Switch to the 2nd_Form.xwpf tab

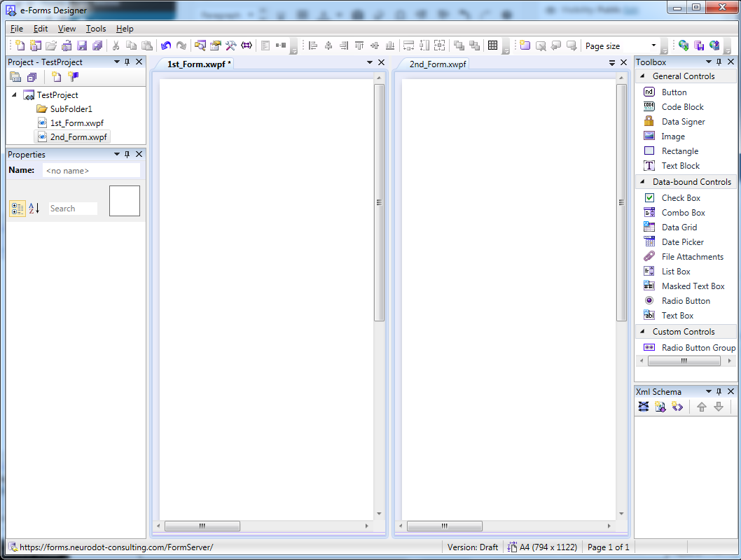pos(438,64)
